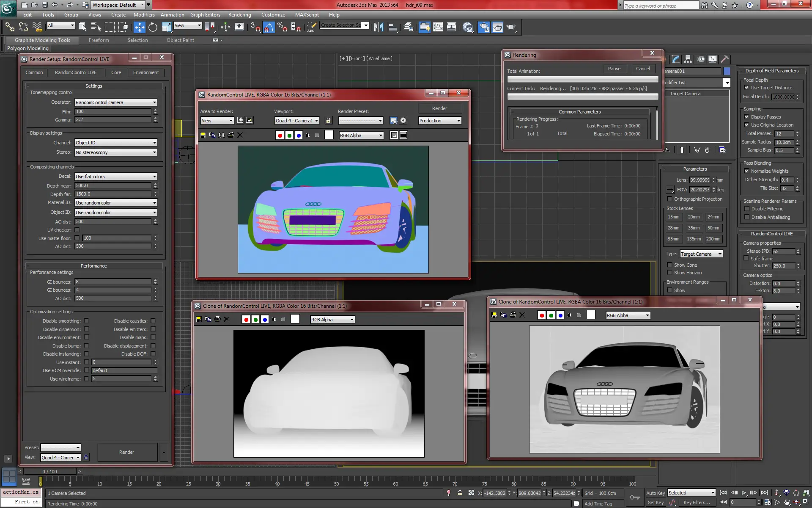Viewport: 812px width, 508px height.
Task: Save image in main RandomControl LIVE frame window
Action: click(203, 135)
